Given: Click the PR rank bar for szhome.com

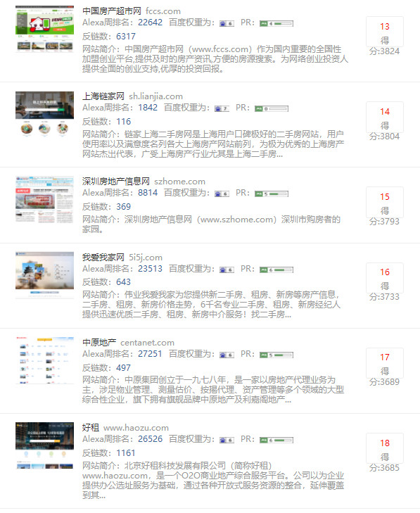Looking at the screenshot, I should tap(272, 194).
